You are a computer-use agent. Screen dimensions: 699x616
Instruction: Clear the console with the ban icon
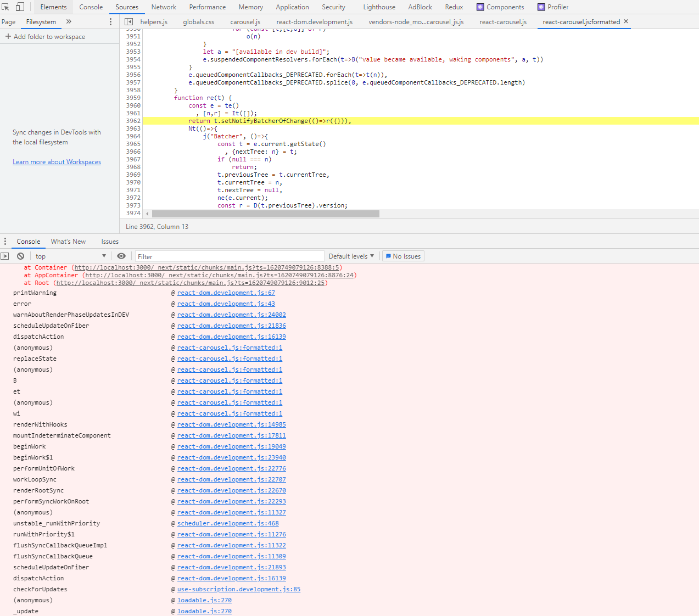click(20, 256)
